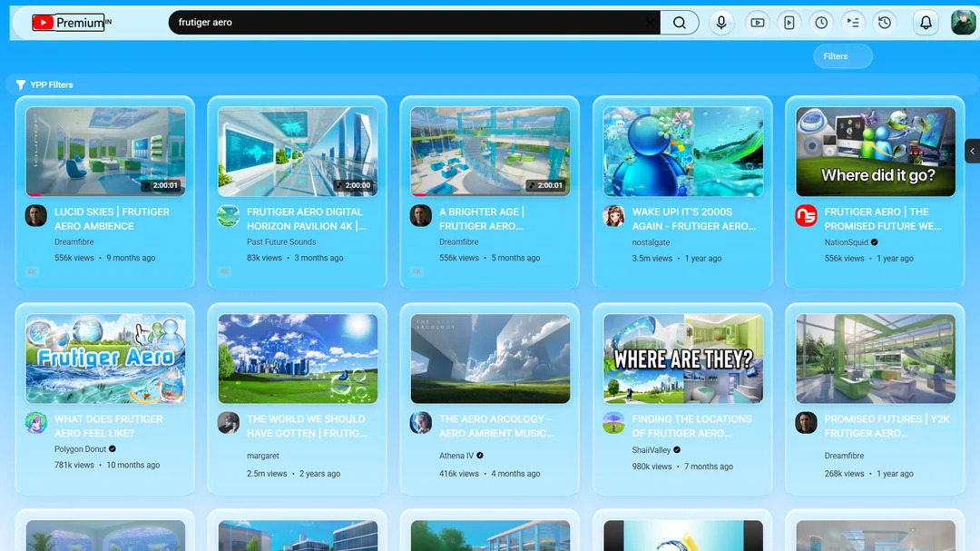The width and height of the screenshot is (980, 551).
Task: Open the 'Where are they?' thumbnail
Action: point(683,359)
